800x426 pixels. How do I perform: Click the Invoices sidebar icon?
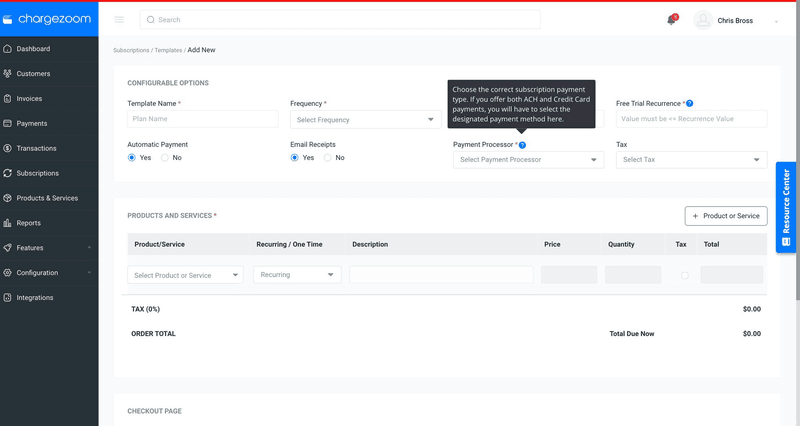click(8, 98)
